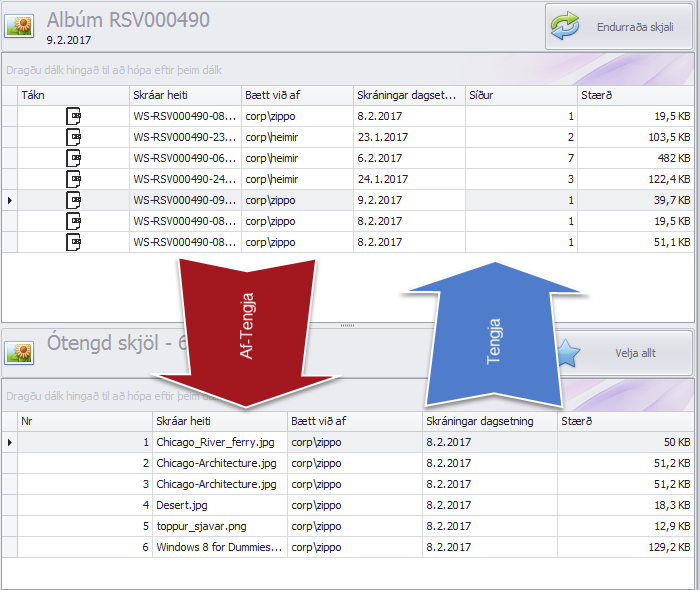Screen dimensions: 700x590
Task: Sort unlinked files by Nr column header
Action: (84, 421)
